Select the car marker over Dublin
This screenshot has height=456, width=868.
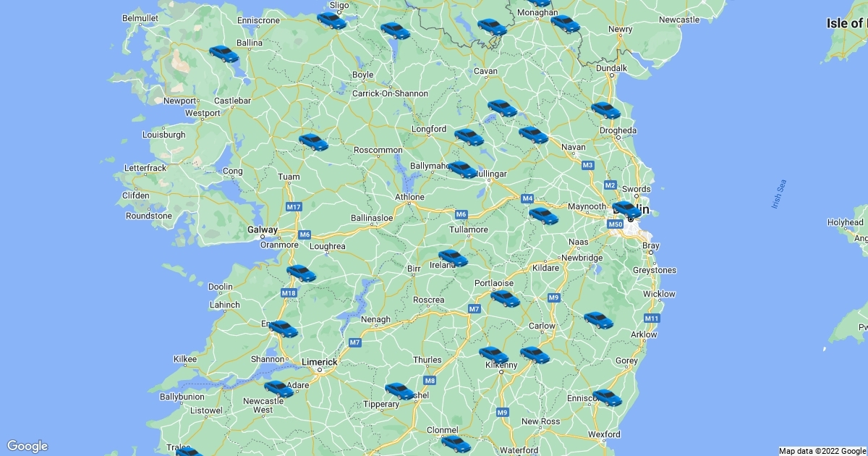(x=626, y=210)
